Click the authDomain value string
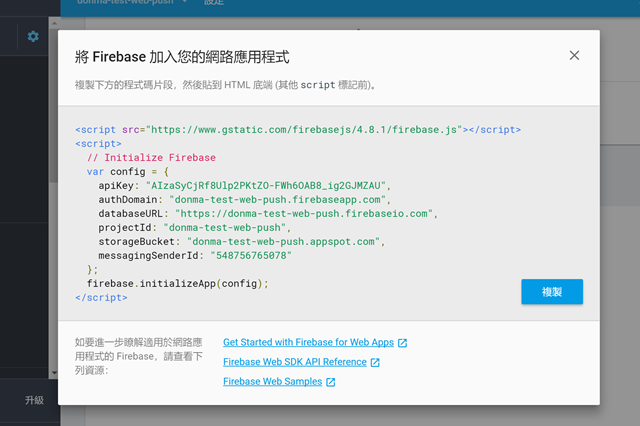Viewport: 640px width, 426px height. [278, 200]
